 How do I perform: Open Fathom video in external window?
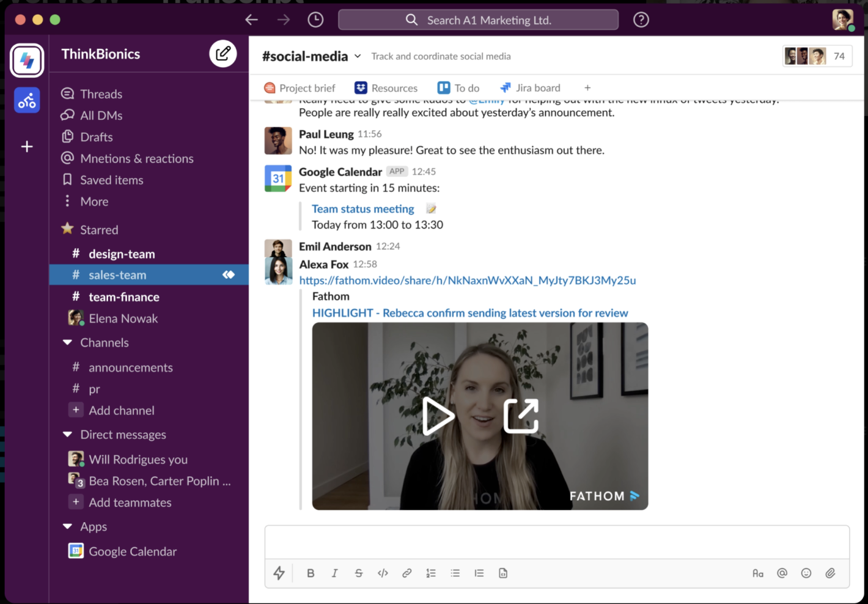pyautogui.click(x=521, y=416)
